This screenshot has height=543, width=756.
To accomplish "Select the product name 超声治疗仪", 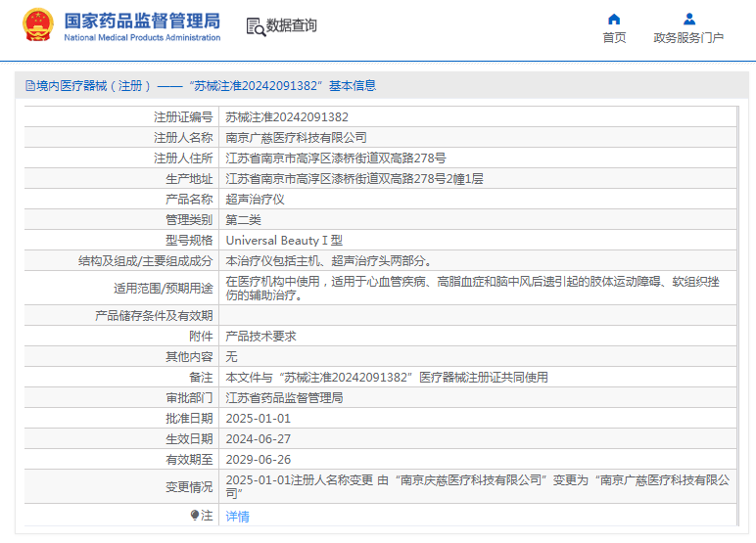I will tap(255, 200).
